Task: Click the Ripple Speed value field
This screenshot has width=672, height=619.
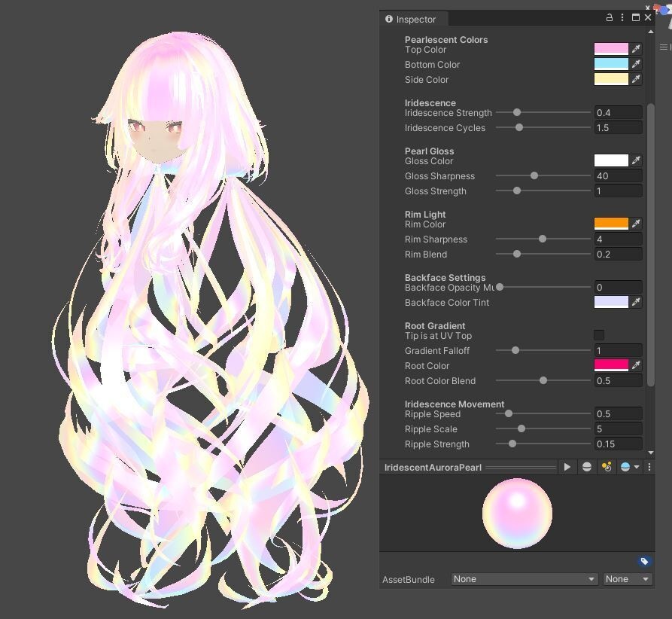Action: (x=618, y=413)
